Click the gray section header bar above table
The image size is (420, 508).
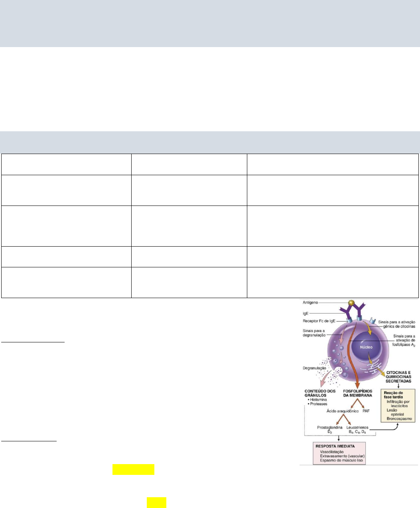[210, 142]
